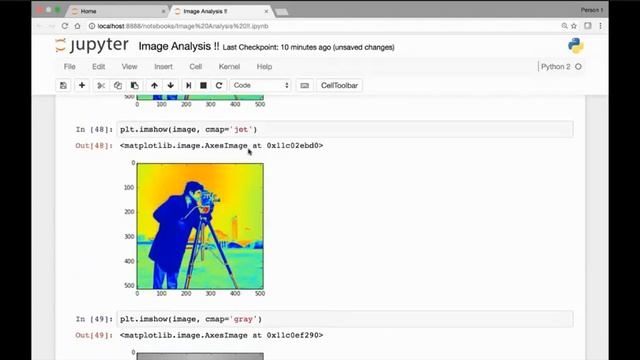Image resolution: width=640 pixels, height=360 pixels.
Task: Close the Image Analysis browser tab
Action: click(x=266, y=11)
